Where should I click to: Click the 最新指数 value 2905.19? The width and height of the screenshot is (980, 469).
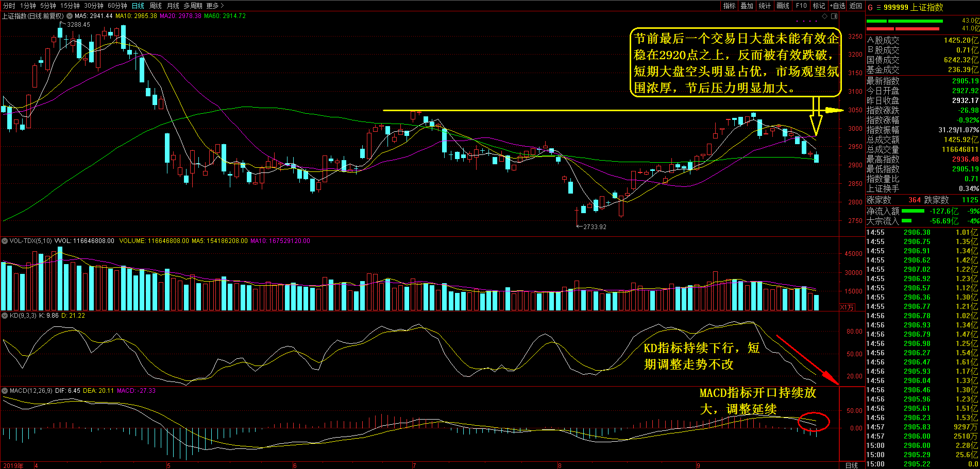click(965, 81)
